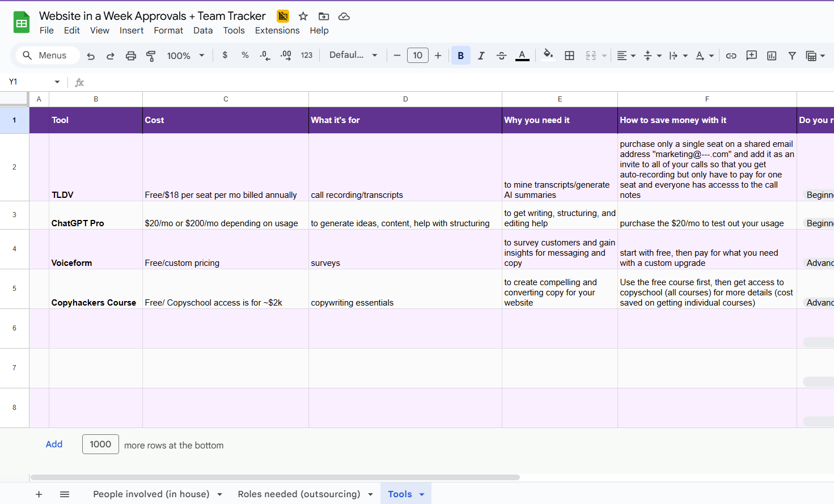
Task: Open Fill color bucket picker
Action: [548, 54]
